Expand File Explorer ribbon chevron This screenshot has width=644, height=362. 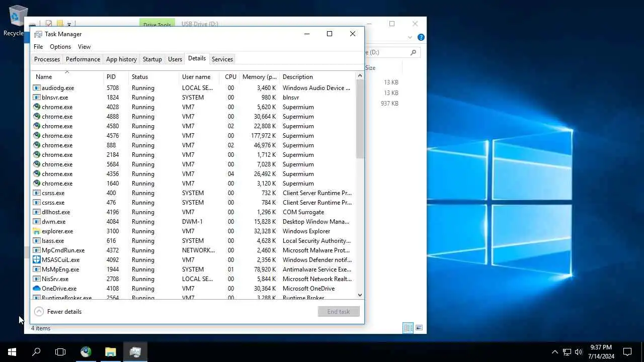[x=410, y=37]
